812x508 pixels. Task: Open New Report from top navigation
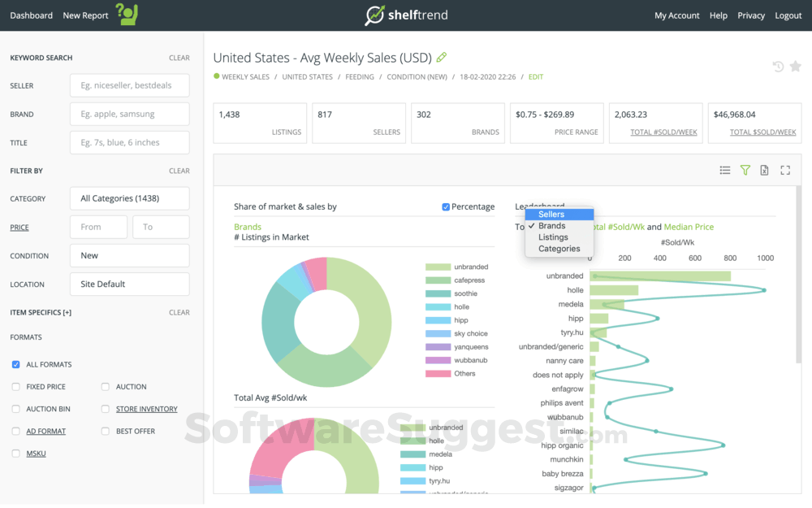(85, 15)
